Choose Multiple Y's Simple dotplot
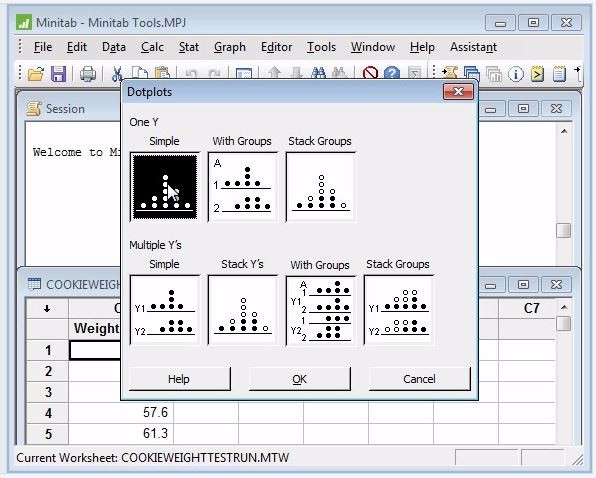596x478 pixels. (165, 310)
